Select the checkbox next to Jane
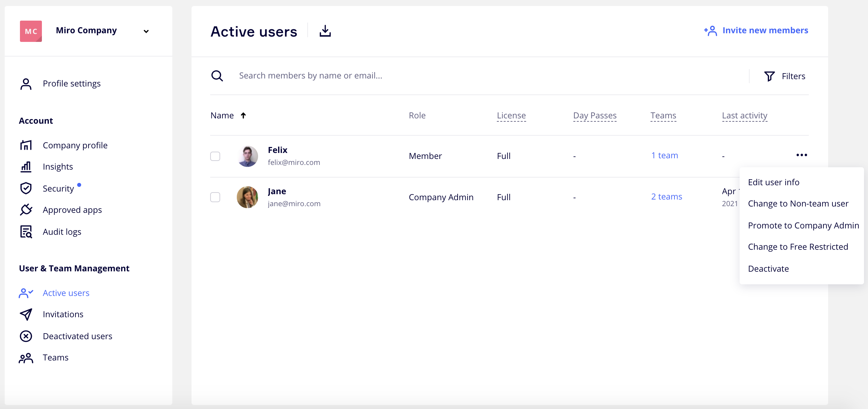The width and height of the screenshot is (868, 409). click(215, 197)
